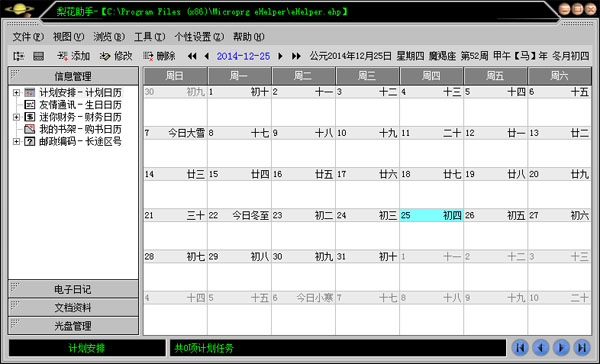The image size is (600, 364).
Task: Click the first-record blue round button
Action: coord(520,348)
